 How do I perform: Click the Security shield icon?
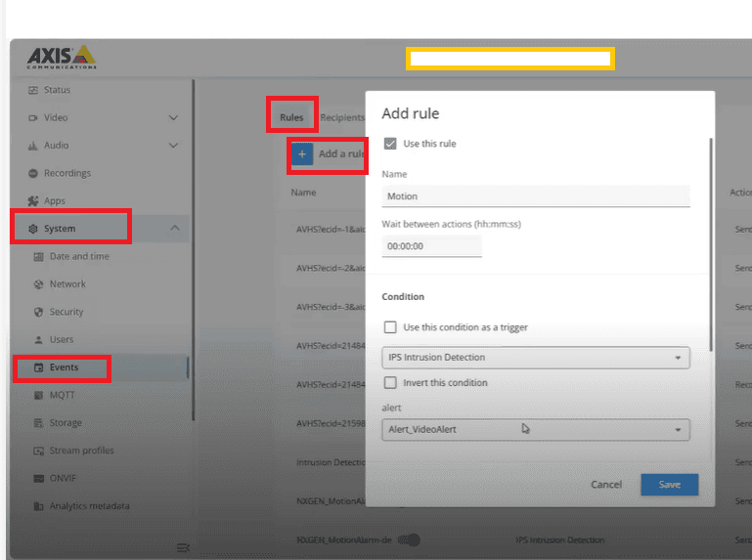38,312
